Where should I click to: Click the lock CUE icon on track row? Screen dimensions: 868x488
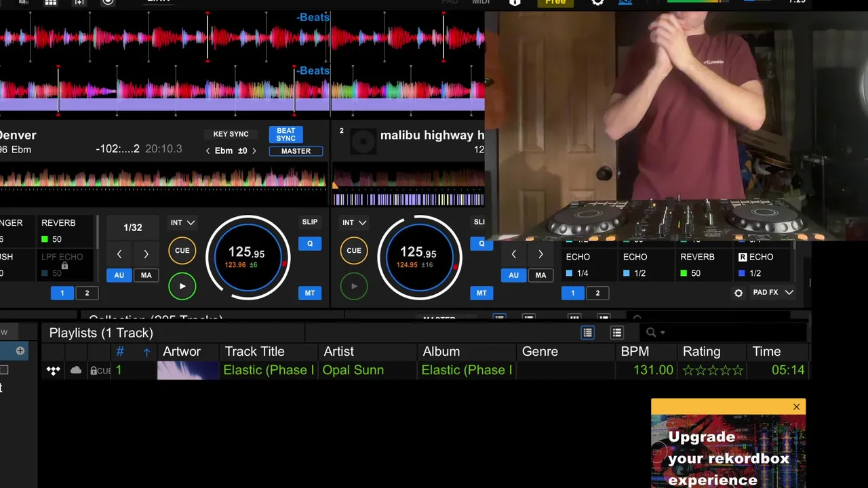(100, 371)
